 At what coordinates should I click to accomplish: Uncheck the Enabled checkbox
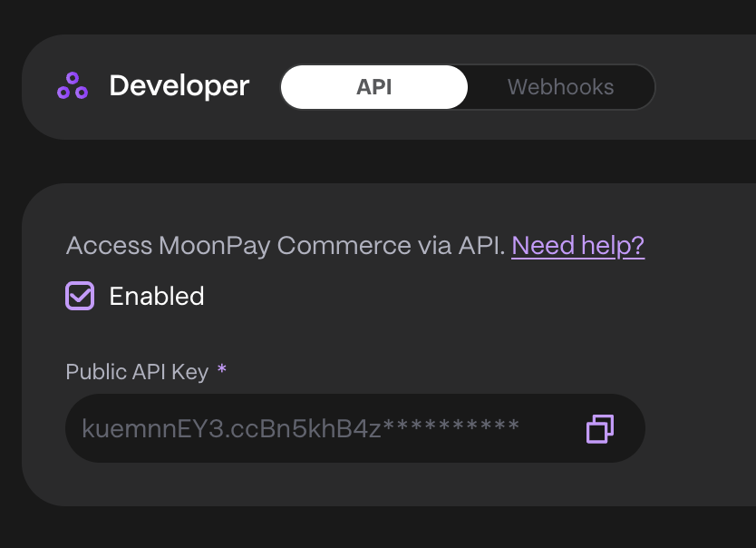pyautogui.click(x=80, y=296)
